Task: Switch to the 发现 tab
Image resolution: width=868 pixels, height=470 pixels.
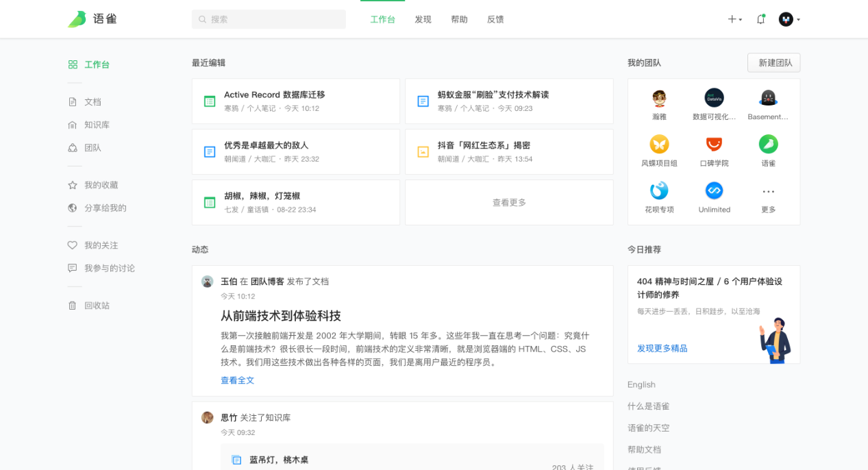Action: point(423,19)
